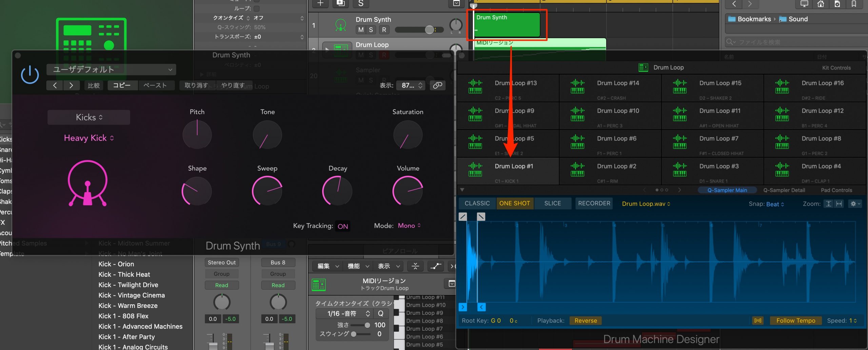This screenshot has height=350, width=868.
Task: Click the コピー copy button
Action: click(122, 85)
